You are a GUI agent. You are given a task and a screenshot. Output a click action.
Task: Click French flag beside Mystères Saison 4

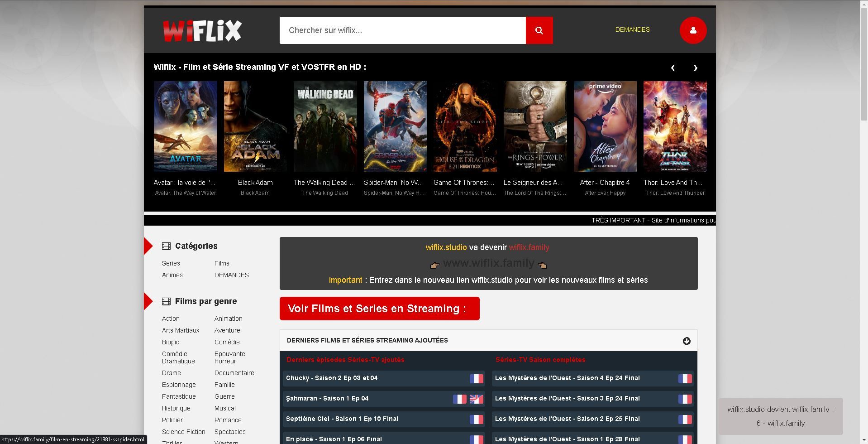click(685, 378)
